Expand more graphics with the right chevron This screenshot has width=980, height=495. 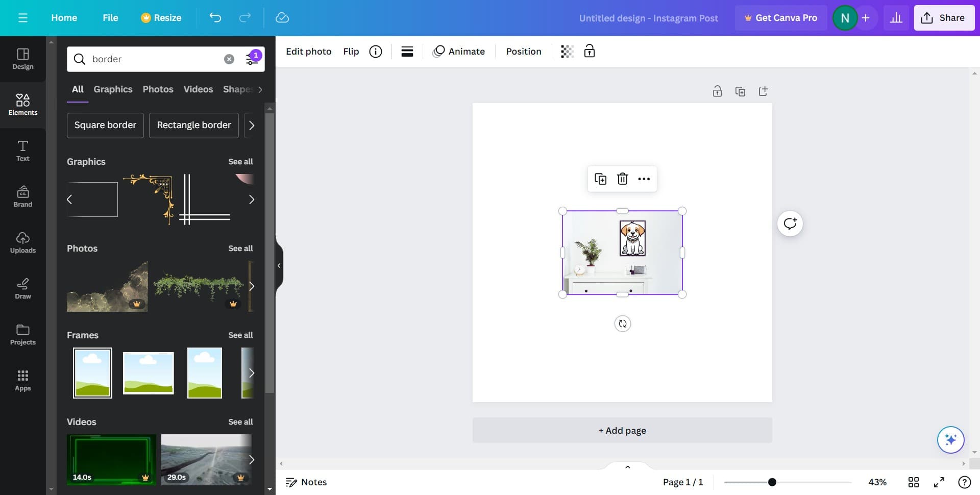tap(251, 199)
